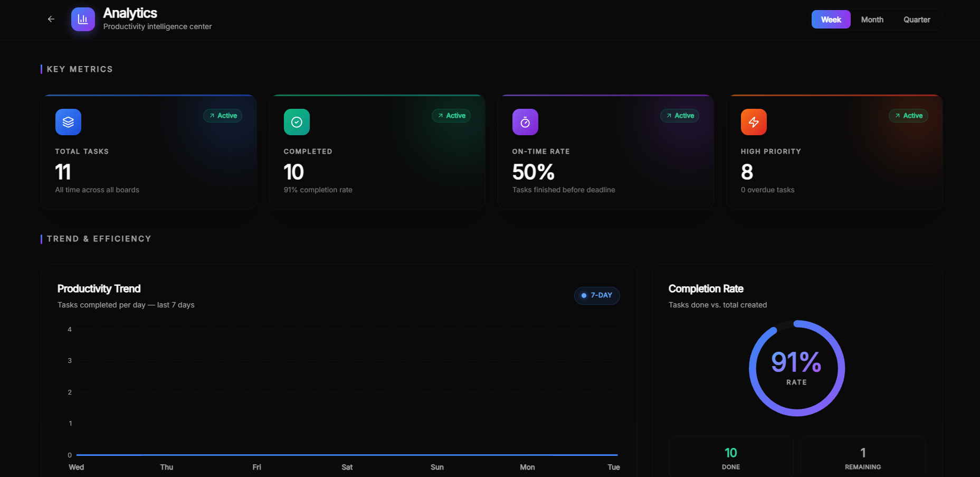The width and height of the screenshot is (980, 477).
Task: Click the Sun label on chart axis
Action: (x=437, y=467)
